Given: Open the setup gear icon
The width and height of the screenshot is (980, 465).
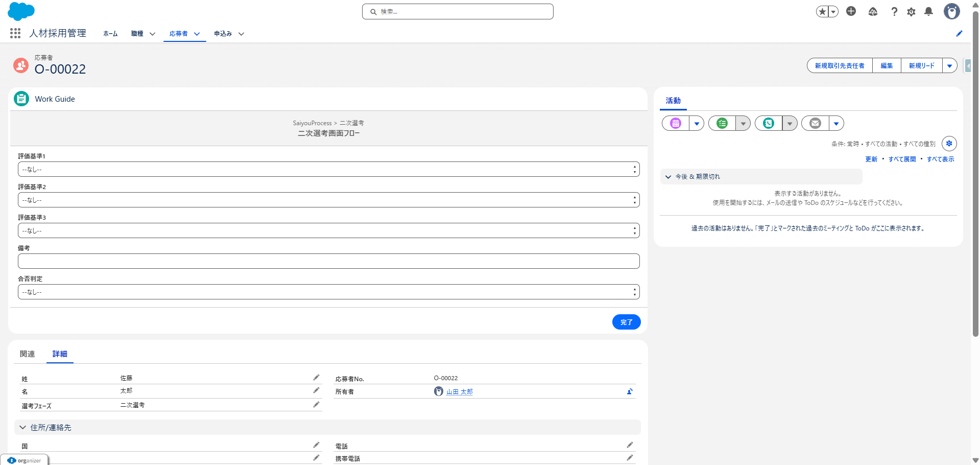Looking at the screenshot, I should 911,12.
